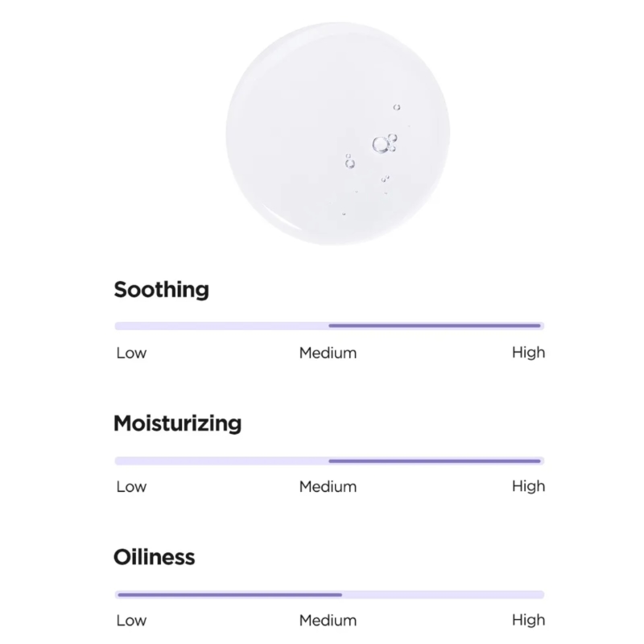Select Medium under the Oiliness scale
644x644 pixels.
328,621
